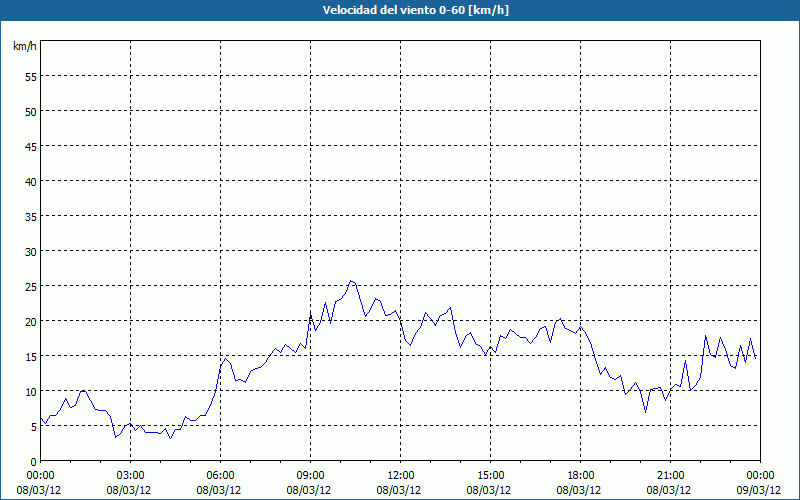Click the 09/03/12 date label on the x-axis
Image resolution: width=800 pixels, height=500 pixels.
[x=759, y=490]
